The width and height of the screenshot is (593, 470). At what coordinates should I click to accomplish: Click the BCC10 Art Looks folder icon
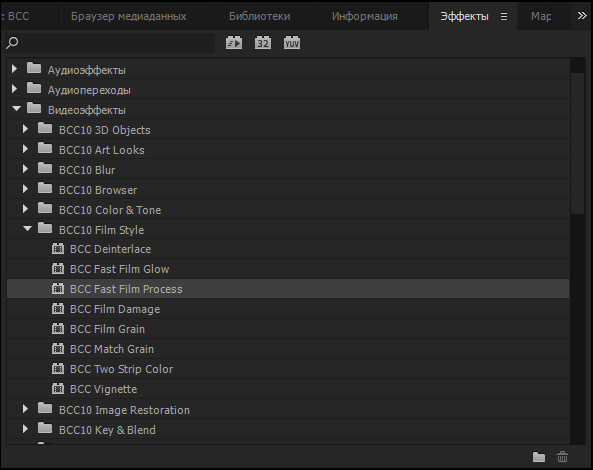click(45, 149)
